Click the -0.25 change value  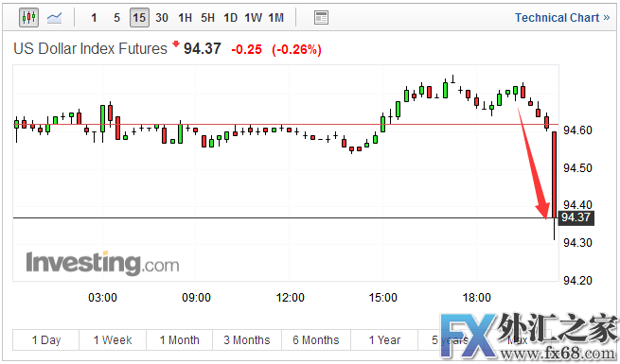click(x=246, y=49)
